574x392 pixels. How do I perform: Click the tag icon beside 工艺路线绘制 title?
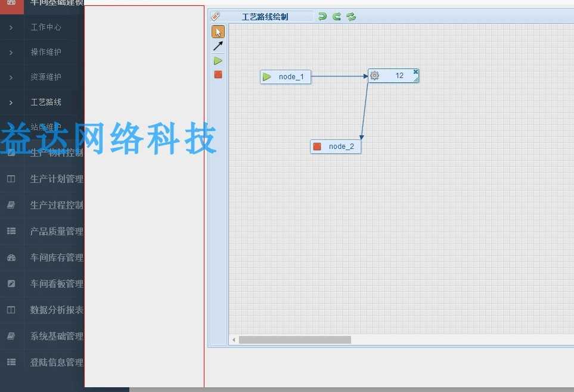216,16
